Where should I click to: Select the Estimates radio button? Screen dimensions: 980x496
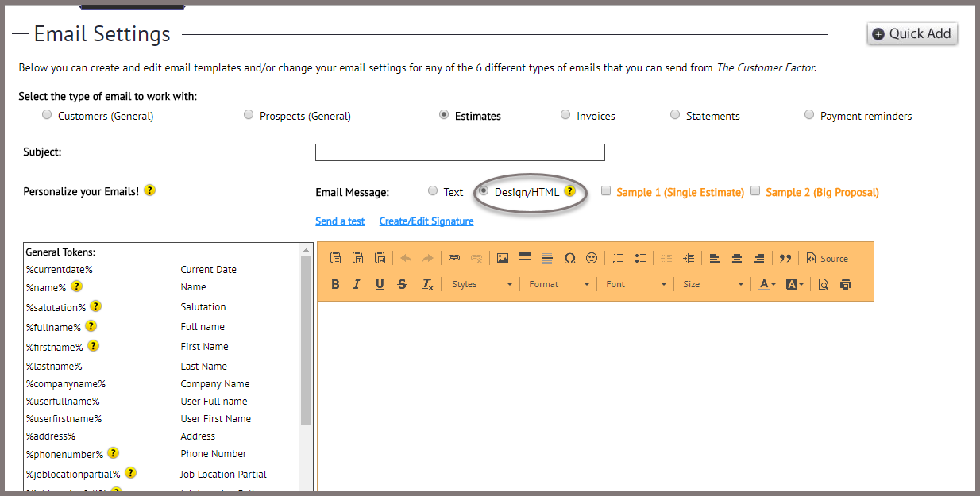tap(444, 114)
